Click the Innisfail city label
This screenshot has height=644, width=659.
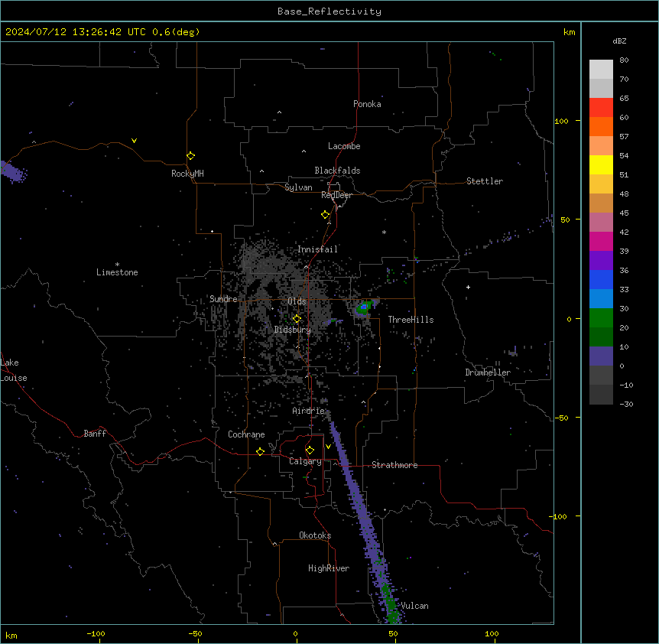pos(317,249)
